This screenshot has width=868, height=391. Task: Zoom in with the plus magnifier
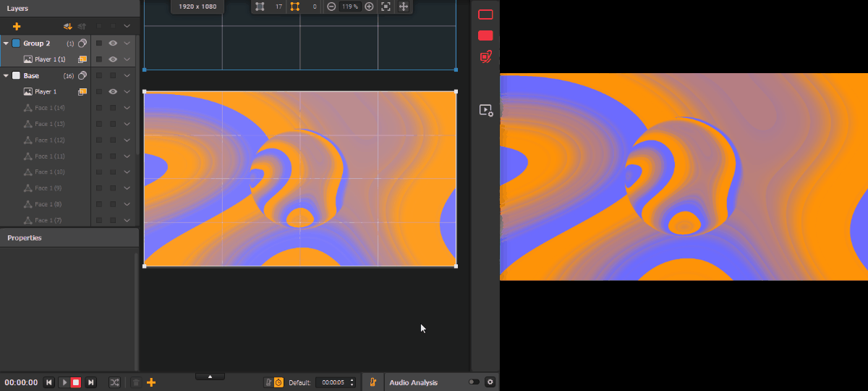click(369, 7)
